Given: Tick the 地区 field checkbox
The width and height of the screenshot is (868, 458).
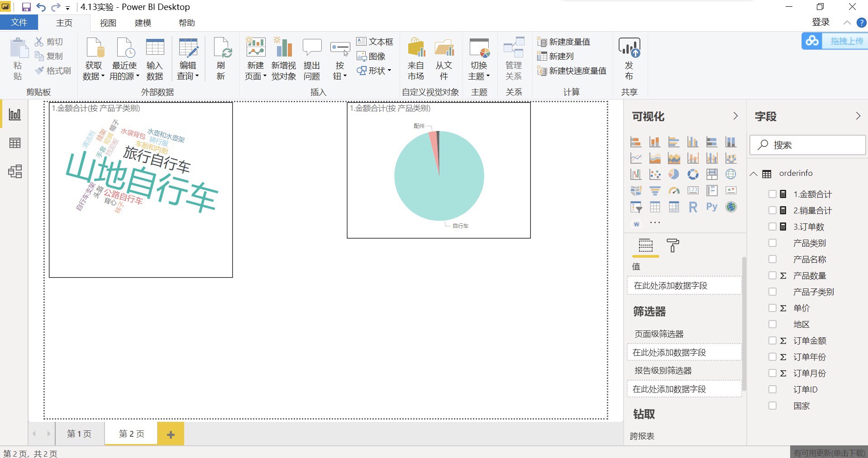Looking at the screenshot, I should point(773,324).
